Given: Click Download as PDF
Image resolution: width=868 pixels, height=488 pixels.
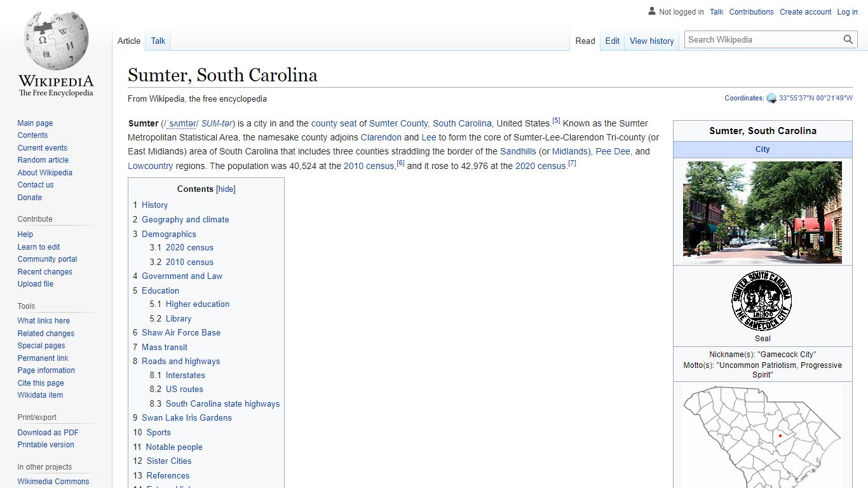Looking at the screenshot, I should pos(48,433).
